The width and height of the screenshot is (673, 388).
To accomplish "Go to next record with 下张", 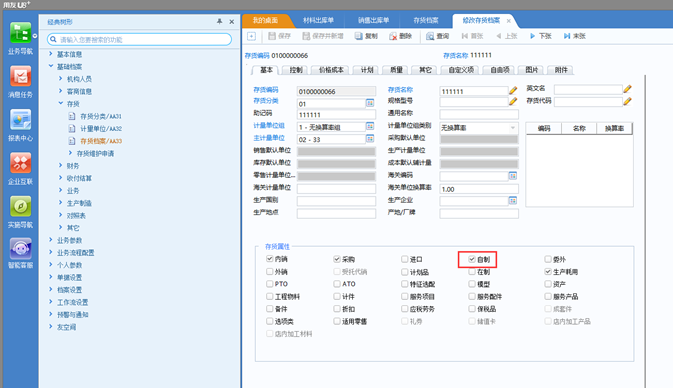I will click(x=540, y=36).
